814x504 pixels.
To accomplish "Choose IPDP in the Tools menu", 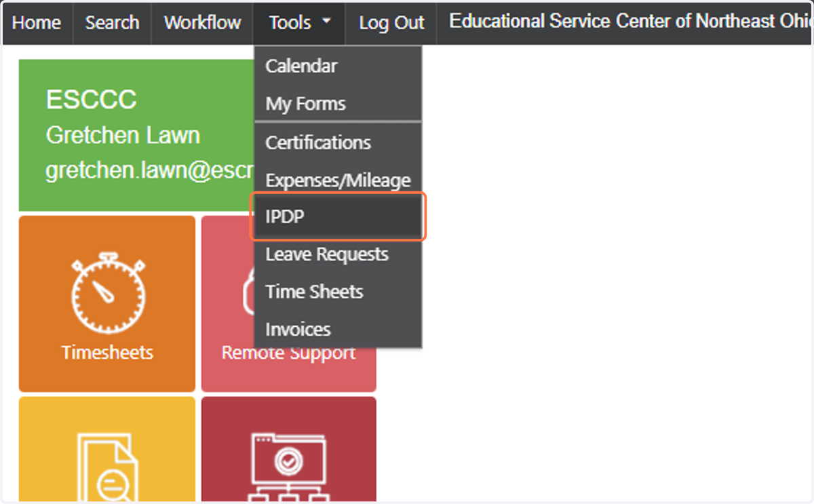I will 338,217.
